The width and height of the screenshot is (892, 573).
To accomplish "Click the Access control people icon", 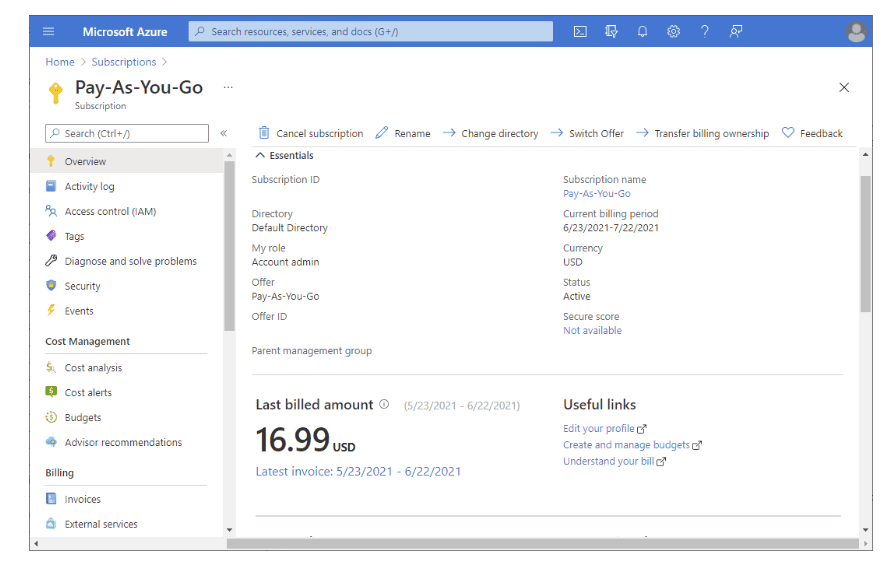I will [51, 211].
